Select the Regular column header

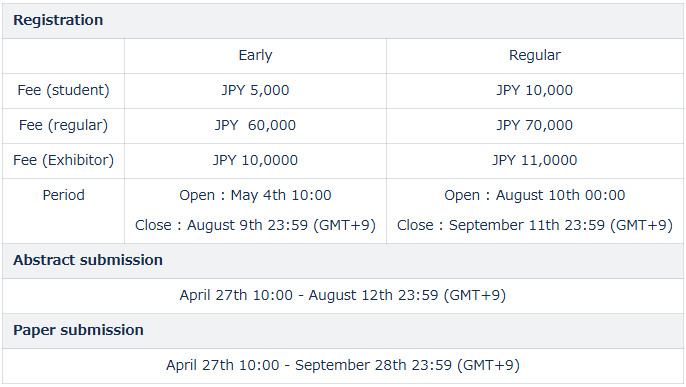535,56
